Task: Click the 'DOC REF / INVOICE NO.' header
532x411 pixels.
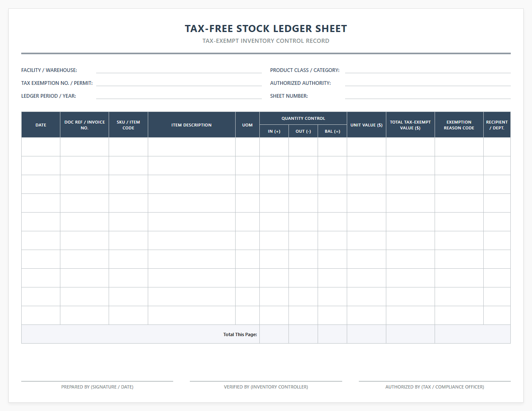Action: (85, 125)
